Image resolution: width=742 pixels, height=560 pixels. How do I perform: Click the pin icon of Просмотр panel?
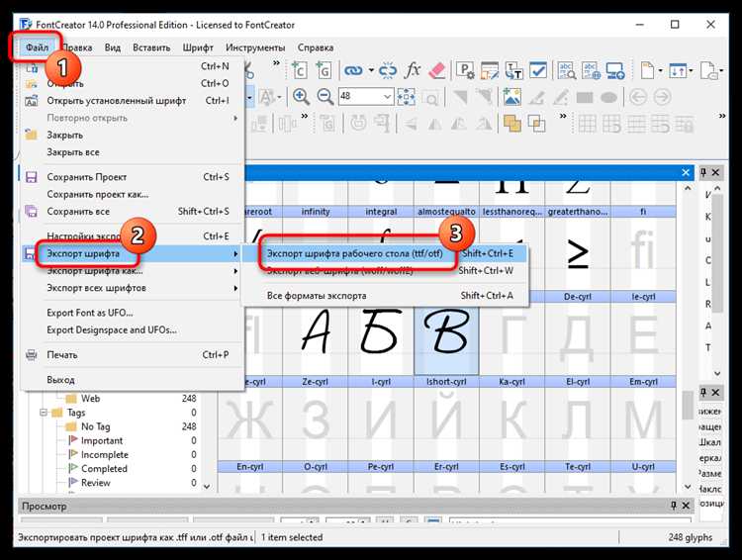pyautogui.click(x=674, y=506)
